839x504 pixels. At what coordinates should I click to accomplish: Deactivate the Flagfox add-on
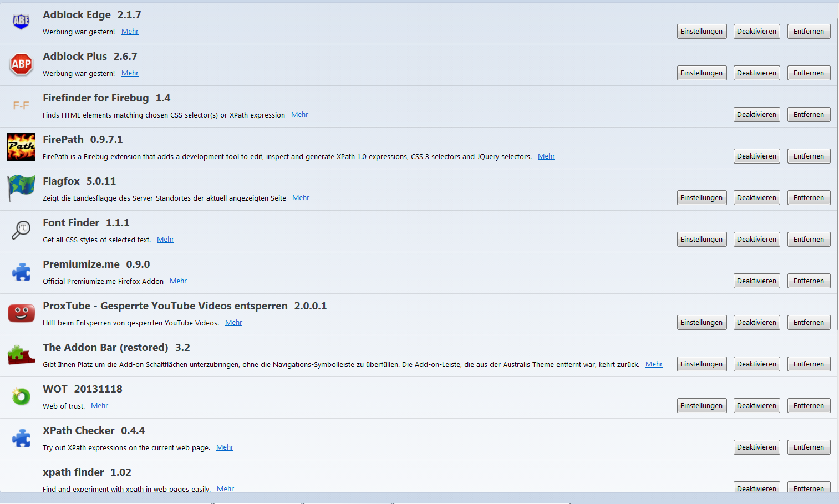[x=756, y=198]
